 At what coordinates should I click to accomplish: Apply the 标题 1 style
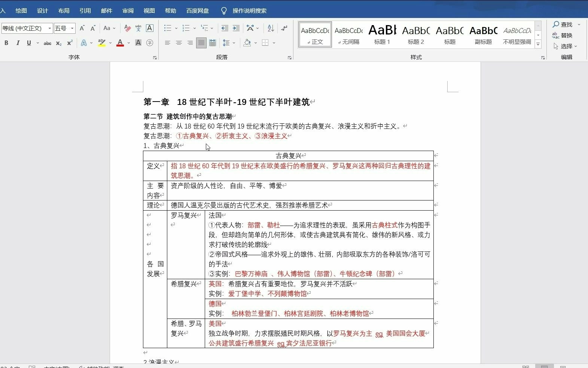(x=382, y=34)
